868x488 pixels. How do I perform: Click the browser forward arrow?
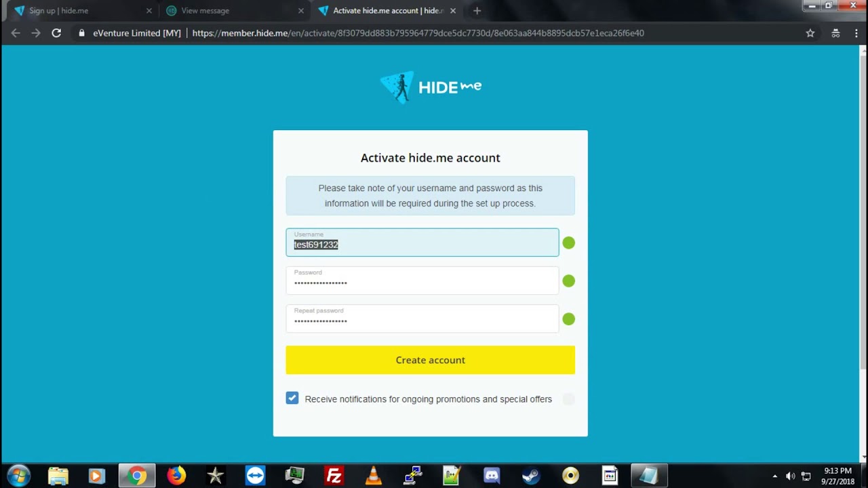36,33
